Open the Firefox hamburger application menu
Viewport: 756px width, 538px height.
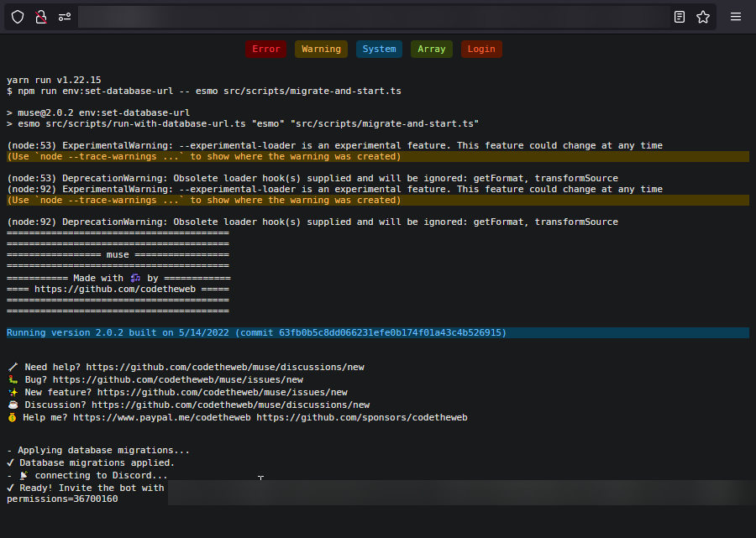pos(734,17)
